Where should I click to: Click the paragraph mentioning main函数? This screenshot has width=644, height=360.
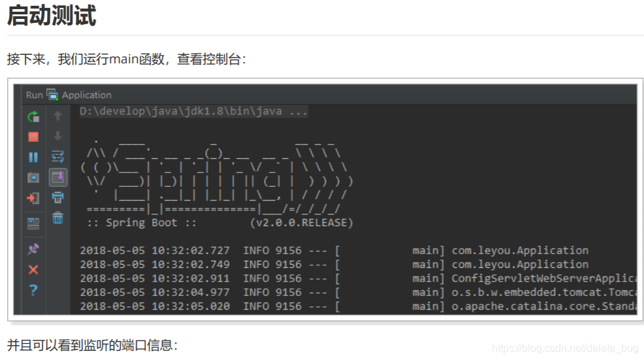127,59
